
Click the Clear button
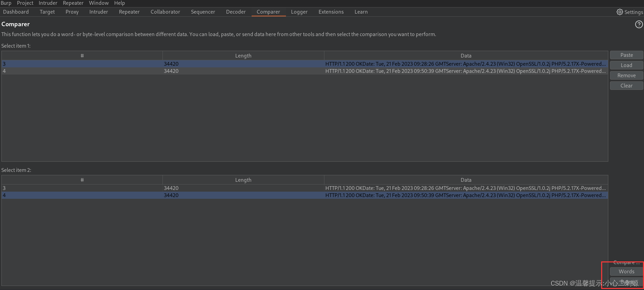click(x=627, y=86)
